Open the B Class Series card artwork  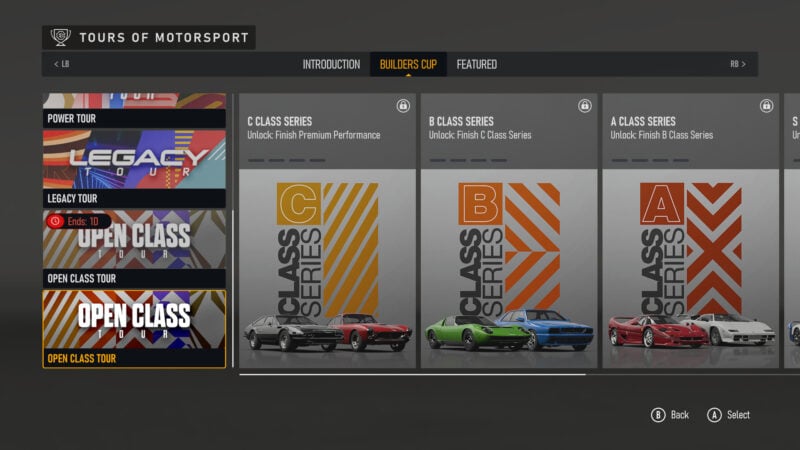509,268
